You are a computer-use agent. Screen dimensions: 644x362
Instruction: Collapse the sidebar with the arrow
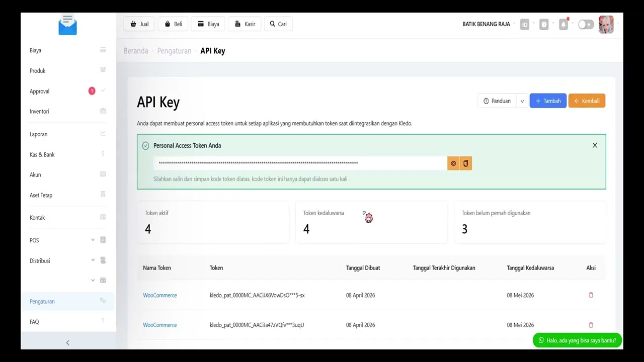click(68, 342)
